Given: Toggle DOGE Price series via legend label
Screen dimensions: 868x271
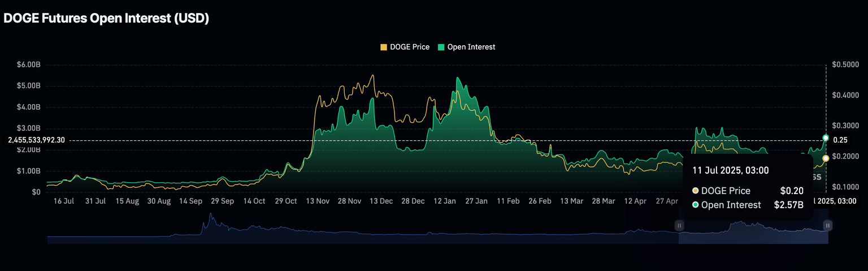Looking at the screenshot, I should pos(410,48).
